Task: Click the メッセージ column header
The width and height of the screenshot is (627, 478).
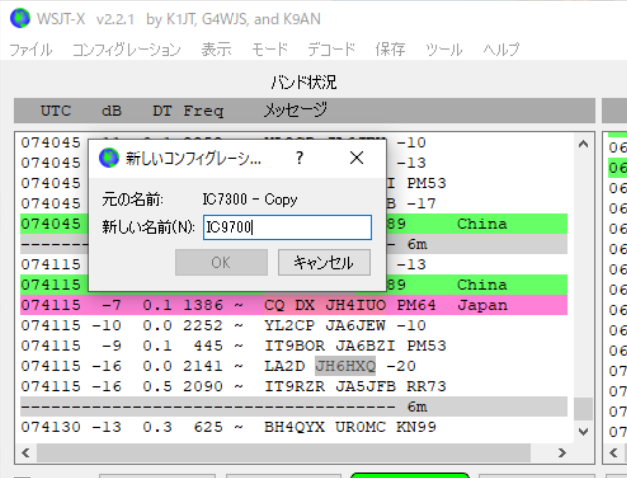Action: click(295, 110)
